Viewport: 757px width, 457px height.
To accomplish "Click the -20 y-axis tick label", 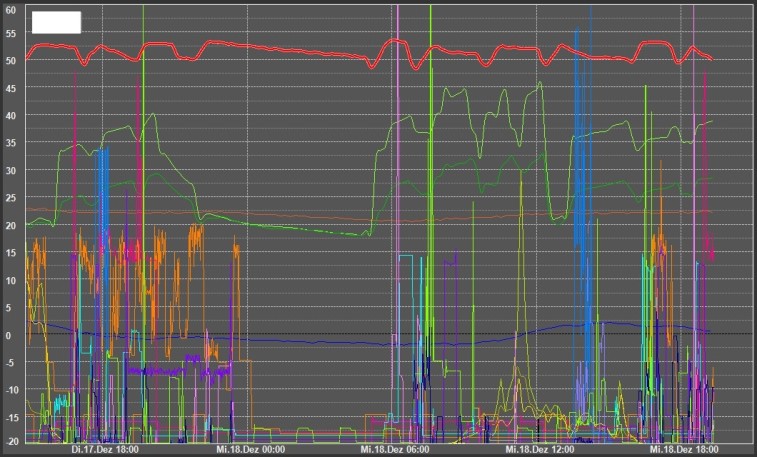I will [x=10, y=441].
